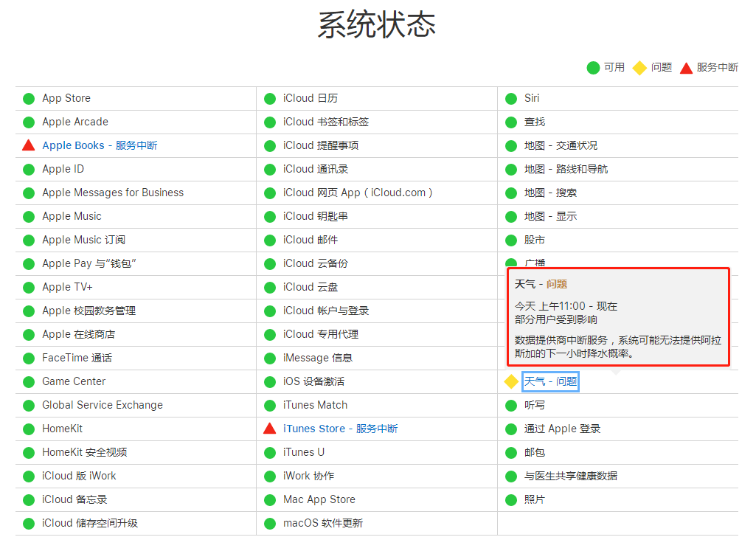Click the 邮包 entry

pyautogui.click(x=535, y=452)
